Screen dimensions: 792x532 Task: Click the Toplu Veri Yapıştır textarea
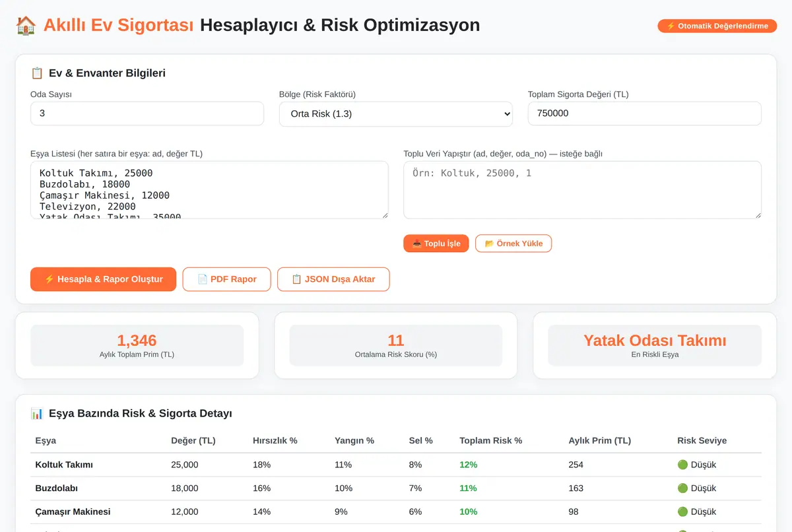coord(582,190)
